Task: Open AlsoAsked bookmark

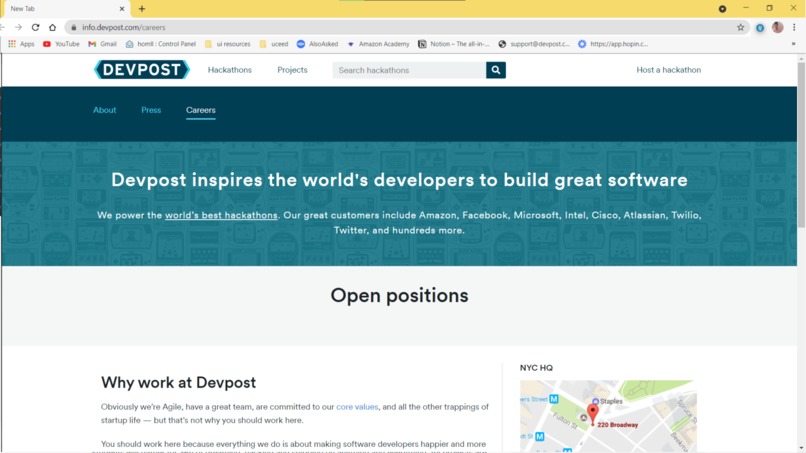Action: point(318,44)
